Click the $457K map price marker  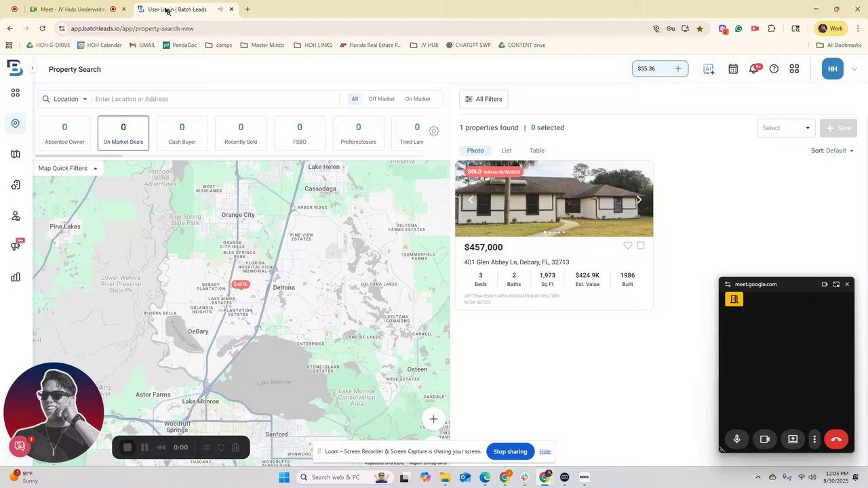(241, 285)
